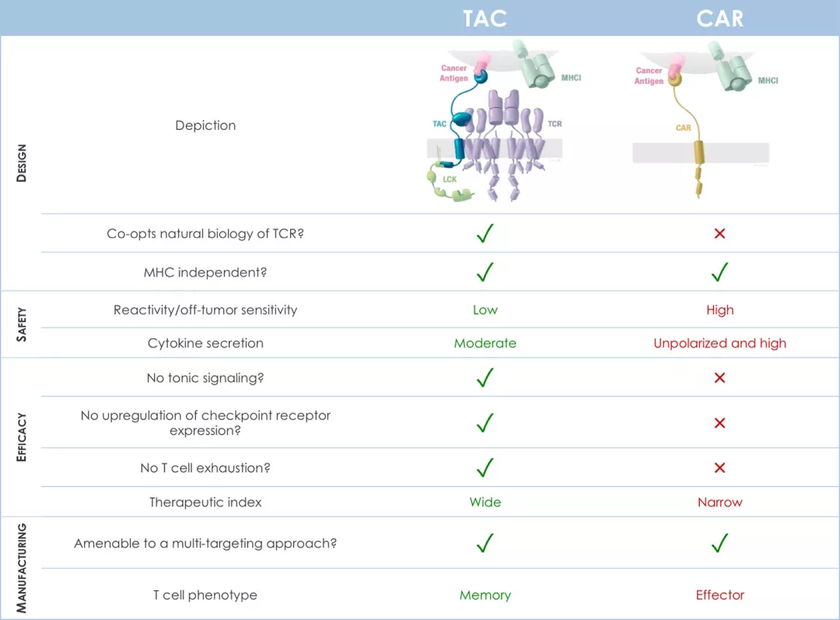The width and height of the screenshot is (840, 620).
Task: Click the CAR red X for checkpoint receptor
Action: [x=719, y=423]
